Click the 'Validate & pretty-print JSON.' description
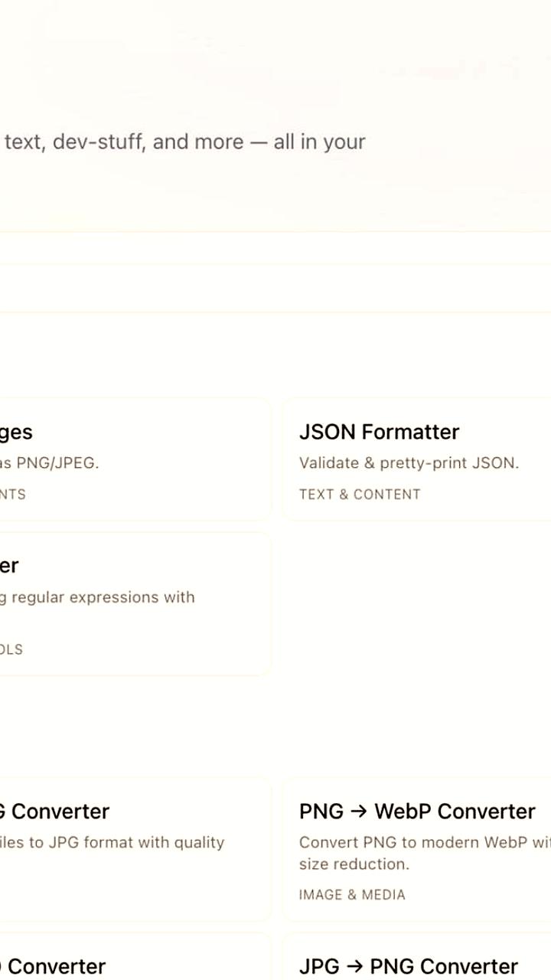Image resolution: width=551 pixels, height=980 pixels. [x=409, y=463]
